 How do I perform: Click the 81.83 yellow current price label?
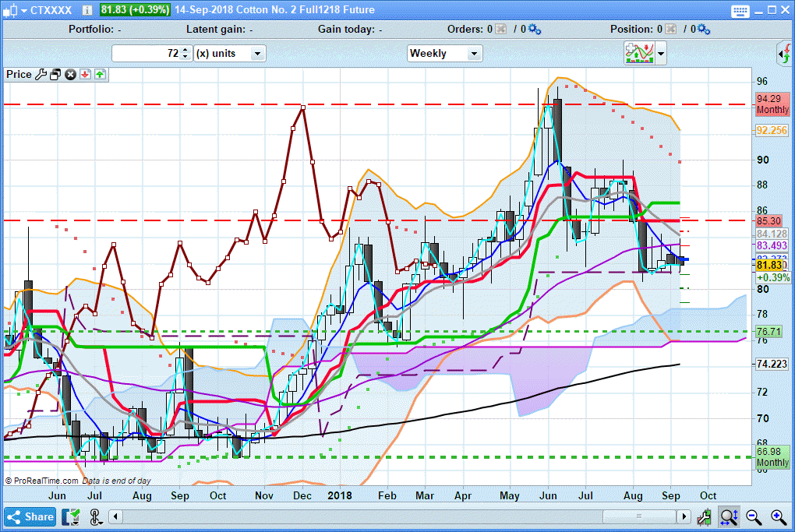click(x=769, y=265)
